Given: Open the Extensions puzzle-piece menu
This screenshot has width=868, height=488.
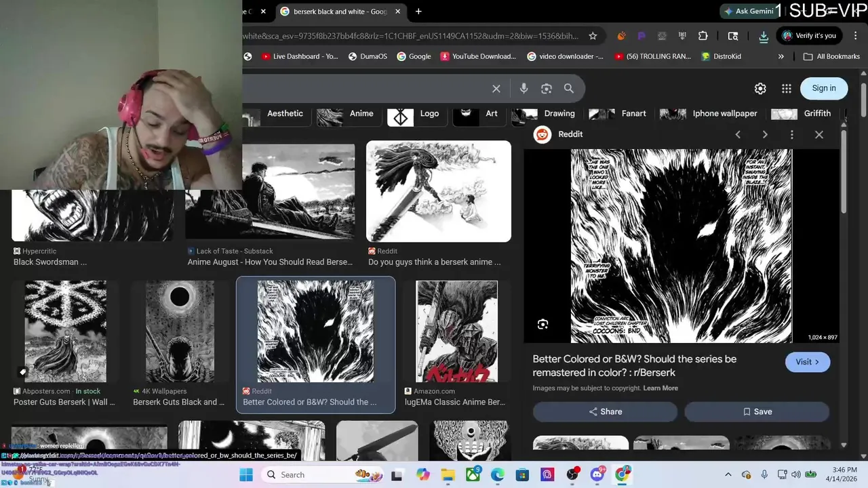Looking at the screenshot, I should click(703, 36).
